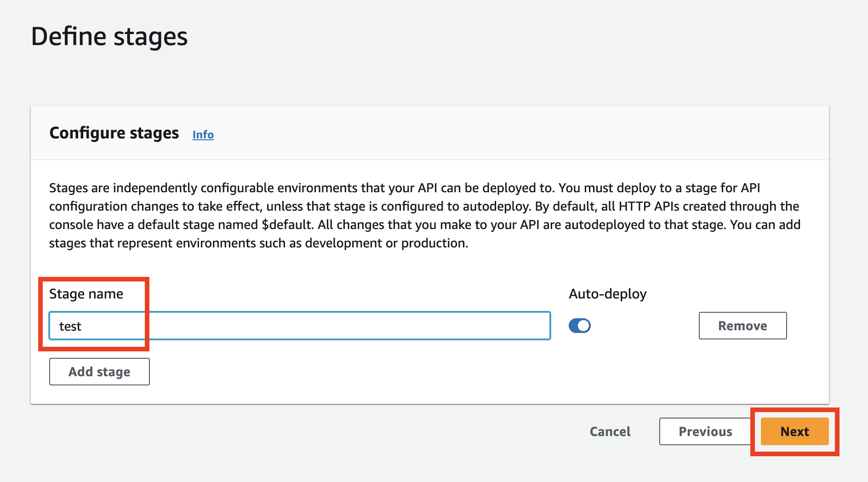The image size is (868, 482).
Task: Remove the test stage
Action: [742, 326]
